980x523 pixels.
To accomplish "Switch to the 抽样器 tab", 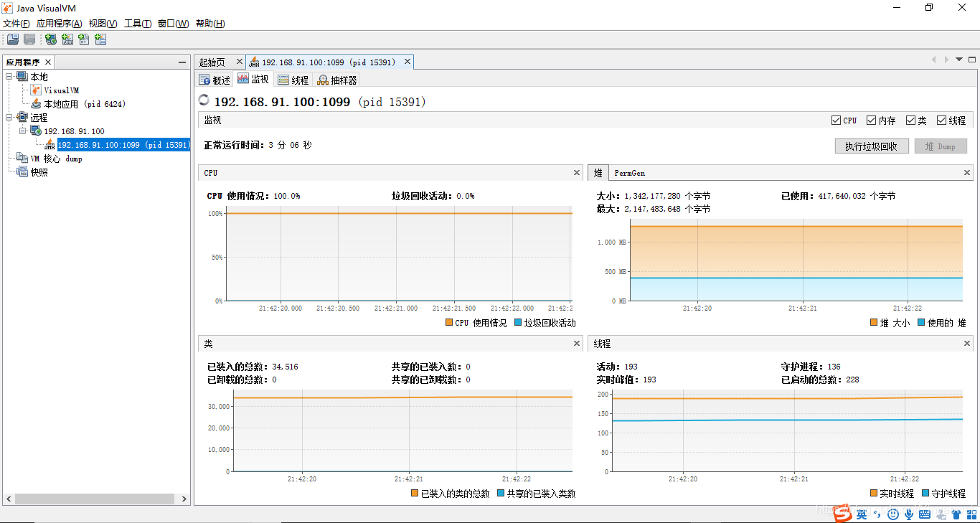I will click(336, 80).
